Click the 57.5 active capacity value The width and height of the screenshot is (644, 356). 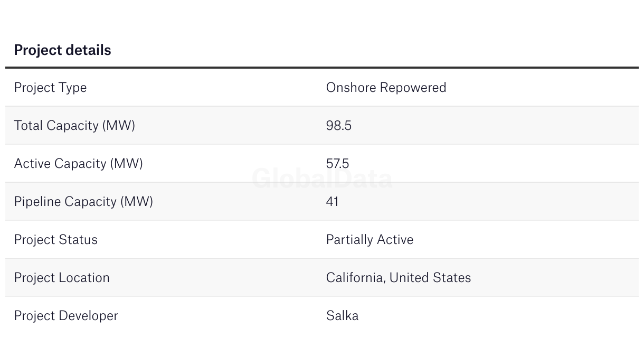pos(337,164)
